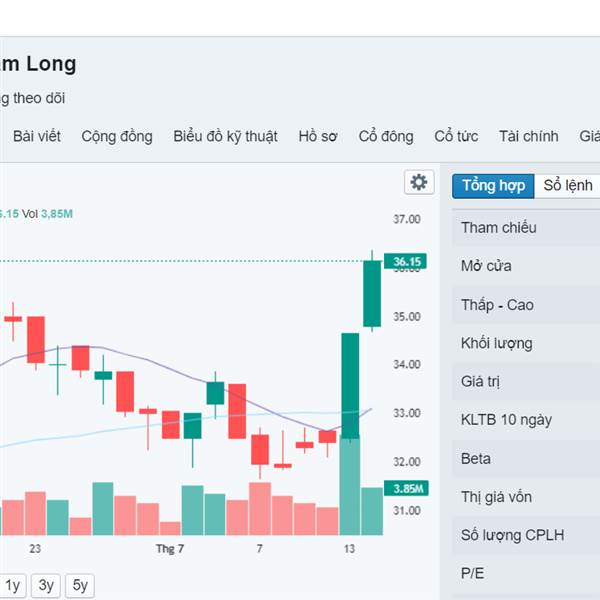Image resolution: width=600 pixels, height=600 pixels.
Task: Open Biểu đồ kỹ thuật tab
Action: coord(225,137)
